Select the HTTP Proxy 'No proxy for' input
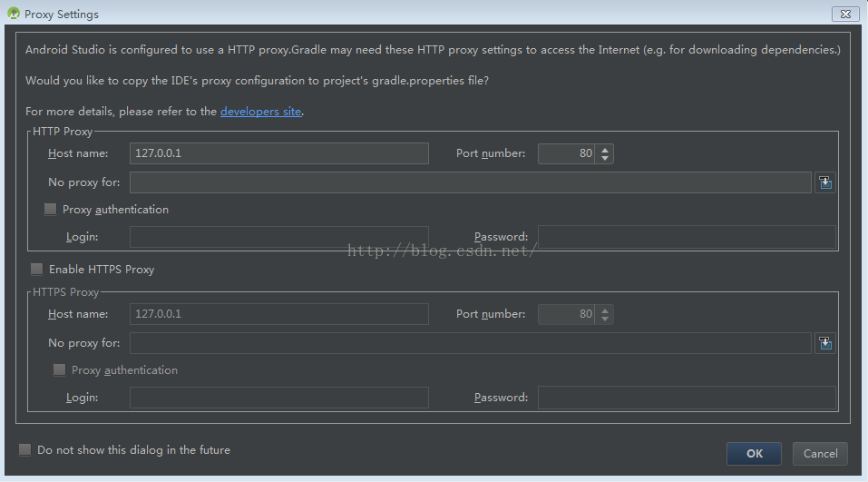This screenshot has height=482, width=868. [x=471, y=182]
